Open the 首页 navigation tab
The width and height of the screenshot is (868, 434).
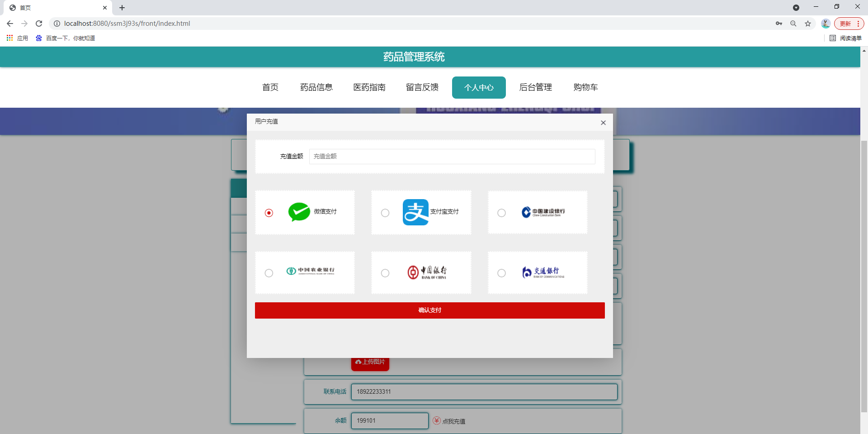point(270,87)
